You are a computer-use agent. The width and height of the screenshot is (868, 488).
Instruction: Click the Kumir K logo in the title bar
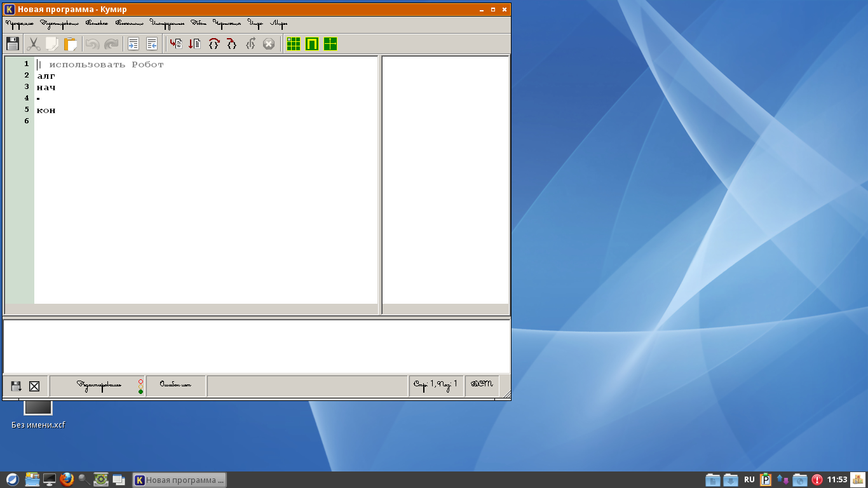point(10,10)
